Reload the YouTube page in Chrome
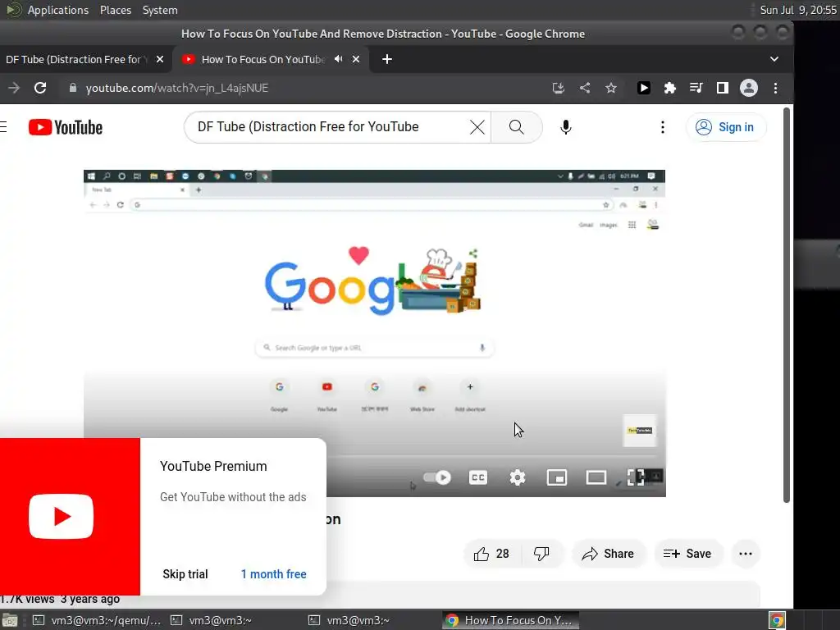 point(40,88)
